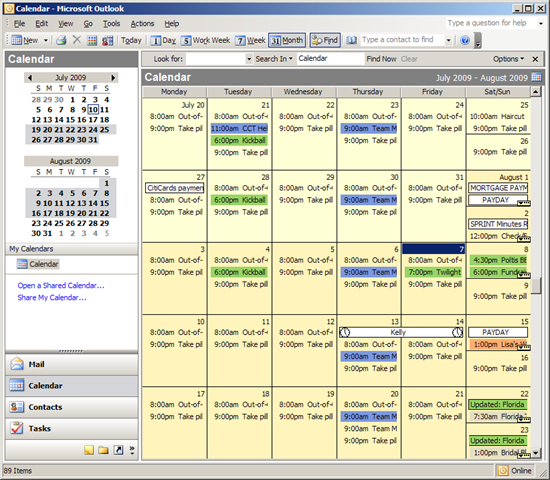Open the Tools menu
Image resolution: width=550 pixels, height=480 pixels.
[x=112, y=24]
